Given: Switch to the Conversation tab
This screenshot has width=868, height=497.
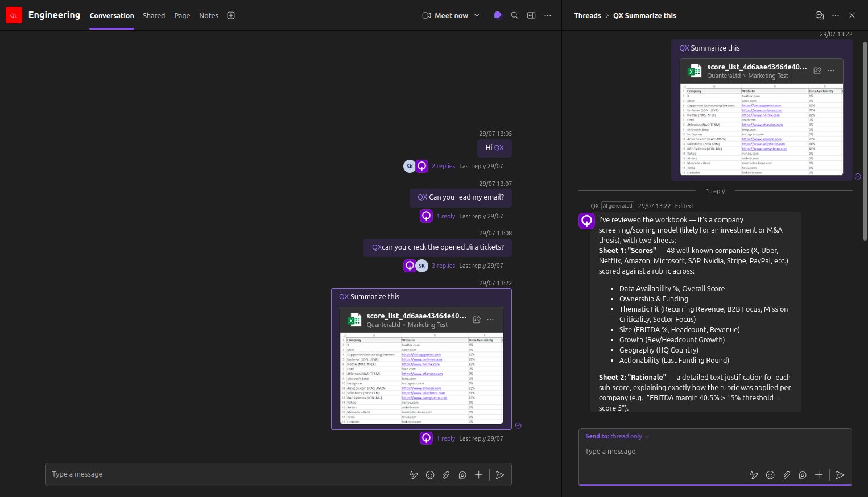Looking at the screenshot, I should click(112, 15).
